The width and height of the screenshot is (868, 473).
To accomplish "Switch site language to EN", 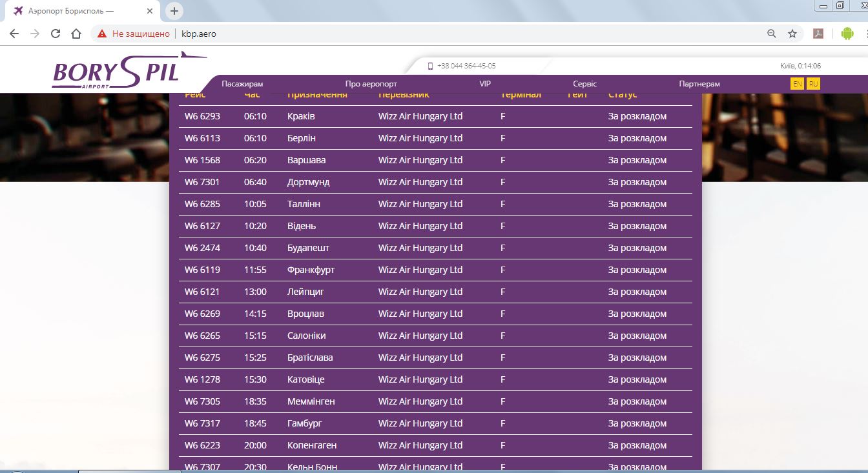I will coord(798,84).
